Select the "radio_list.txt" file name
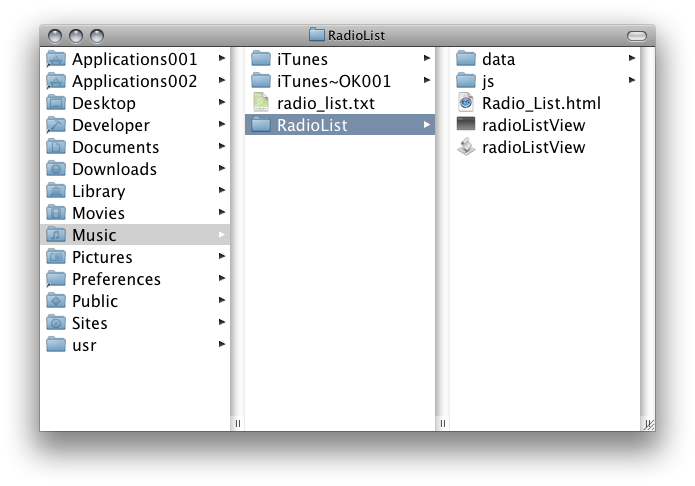The width and height of the screenshot is (695, 486). (x=326, y=103)
